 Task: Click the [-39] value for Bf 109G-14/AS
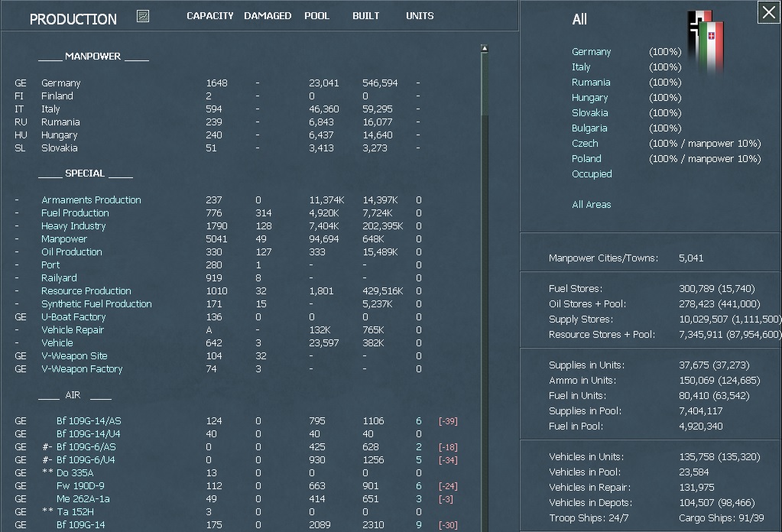448,421
